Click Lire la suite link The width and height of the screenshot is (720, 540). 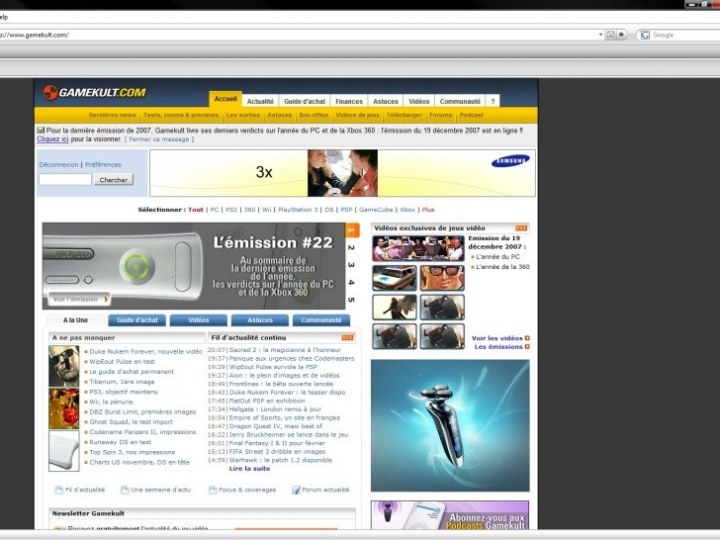[249, 469]
